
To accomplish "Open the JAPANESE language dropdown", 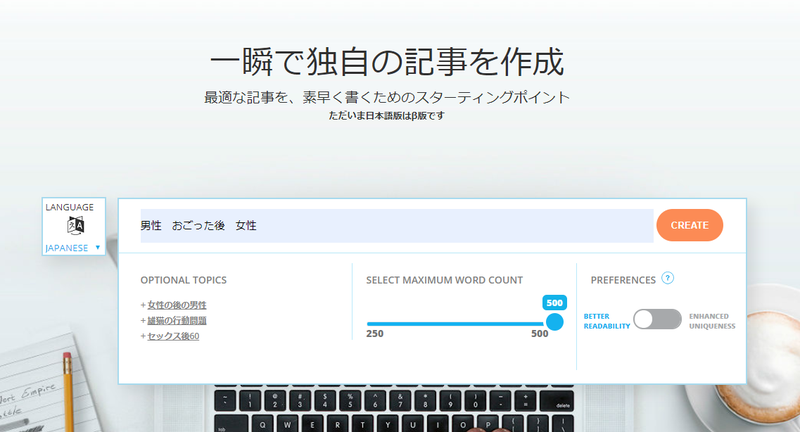I will click(x=73, y=248).
